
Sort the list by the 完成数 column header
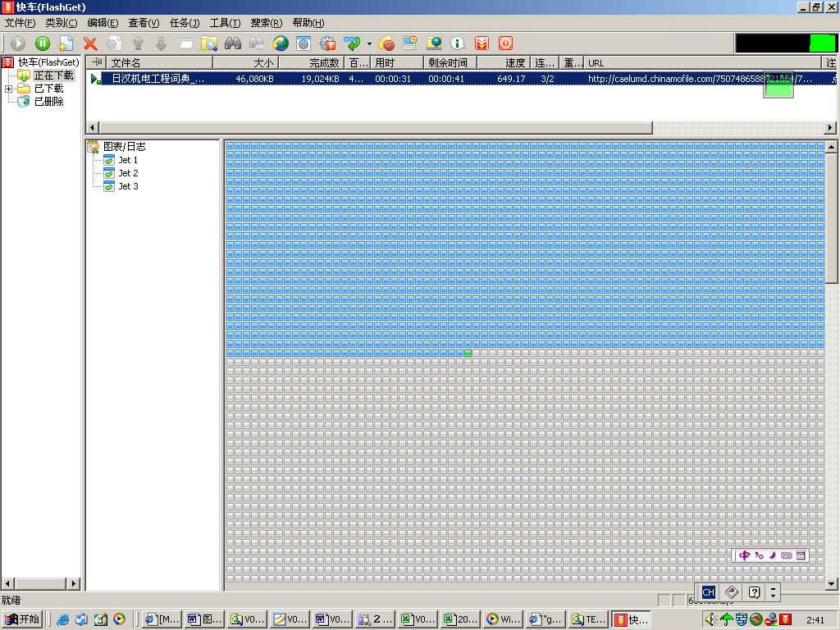[311, 62]
